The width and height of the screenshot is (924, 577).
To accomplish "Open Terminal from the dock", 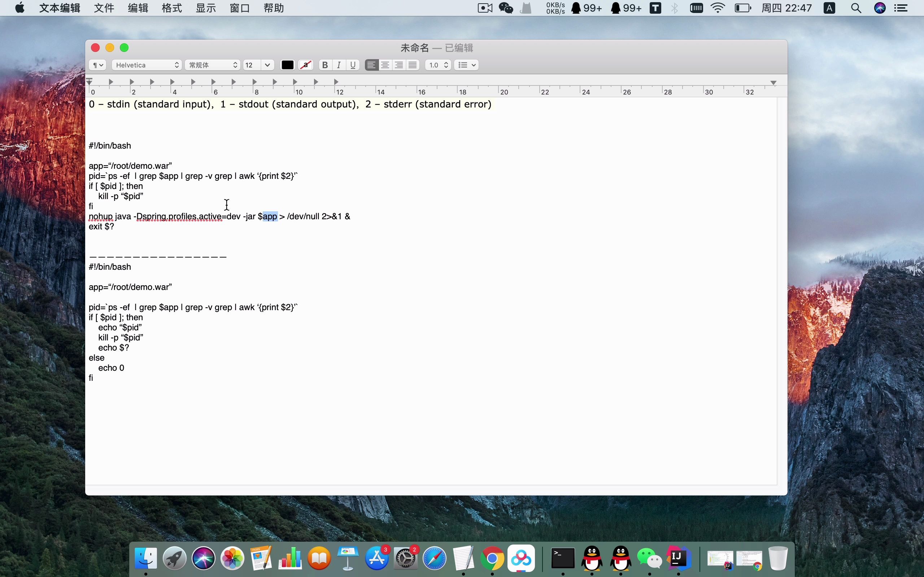I will [563, 558].
